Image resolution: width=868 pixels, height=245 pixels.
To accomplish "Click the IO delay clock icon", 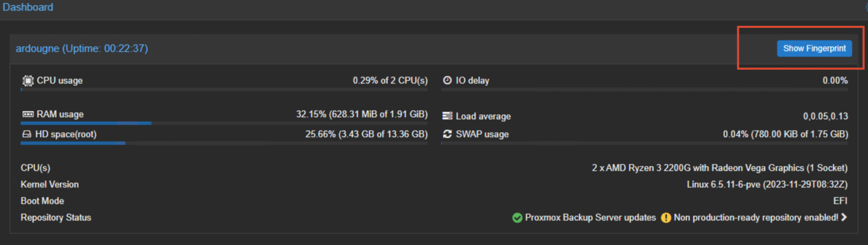I will (x=447, y=81).
